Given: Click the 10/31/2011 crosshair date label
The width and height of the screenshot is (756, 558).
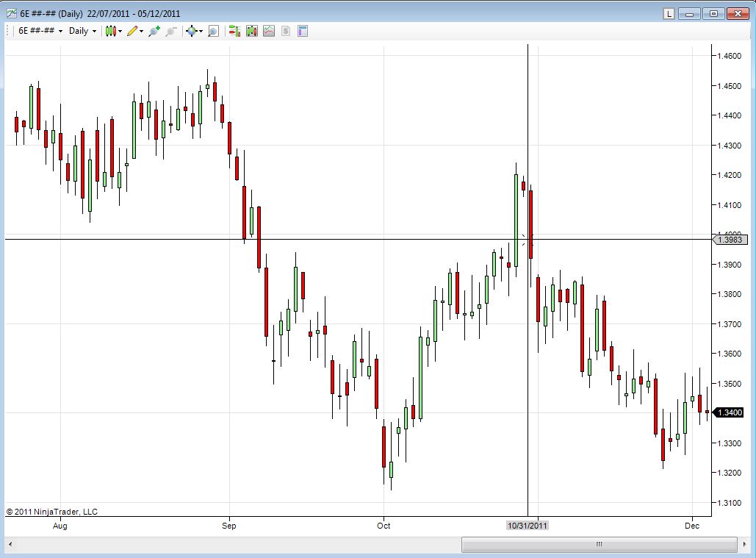Looking at the screenshot, I should coord(528,525).
